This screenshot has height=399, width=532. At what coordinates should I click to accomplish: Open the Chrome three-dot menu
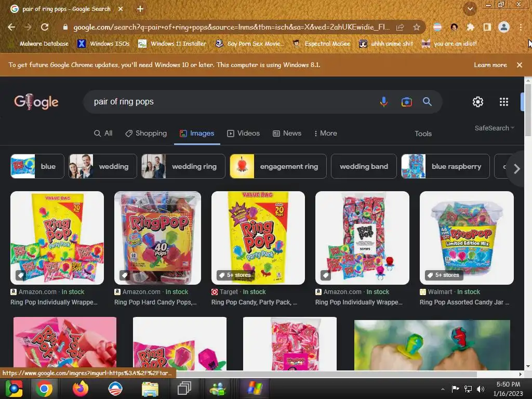[x=521, y=27]
